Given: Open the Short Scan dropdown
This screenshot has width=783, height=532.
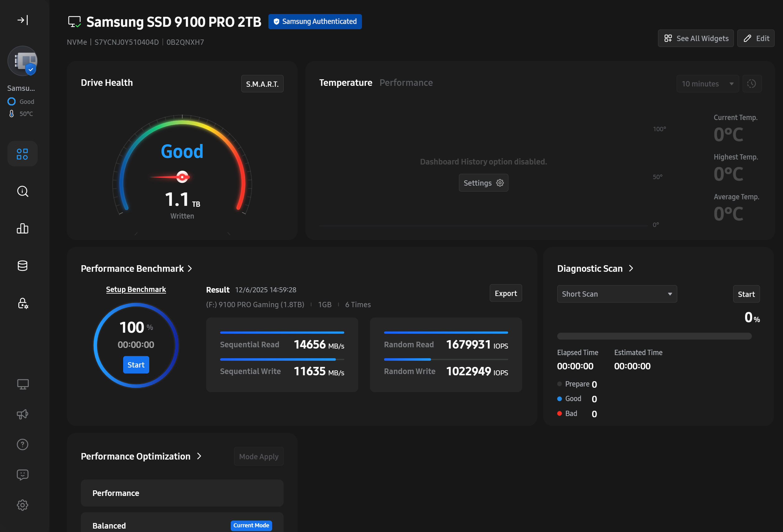Looking at the screenshot, I should 617,294.
